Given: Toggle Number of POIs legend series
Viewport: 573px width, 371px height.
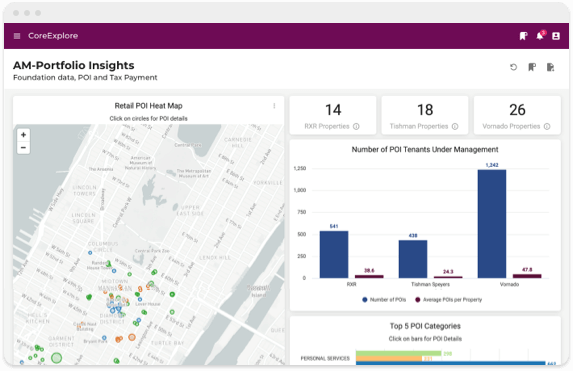Looking at the screenshot, I should [384, 300].
